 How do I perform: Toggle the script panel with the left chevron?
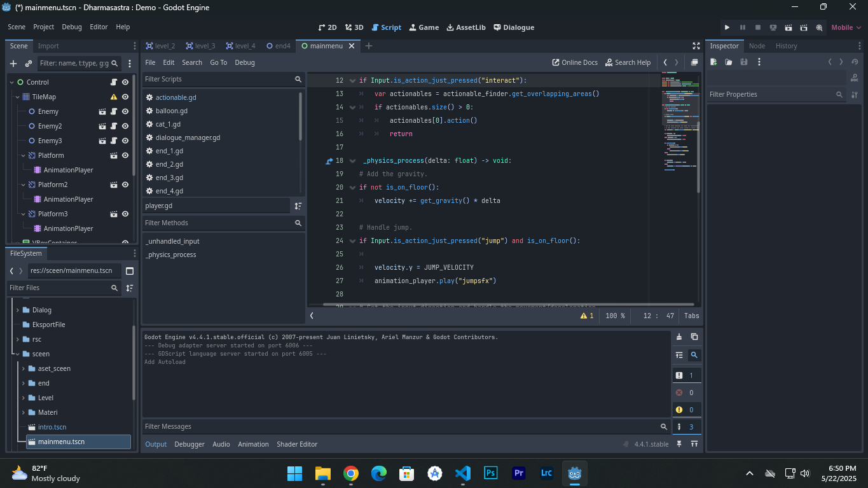pos(312,316)
